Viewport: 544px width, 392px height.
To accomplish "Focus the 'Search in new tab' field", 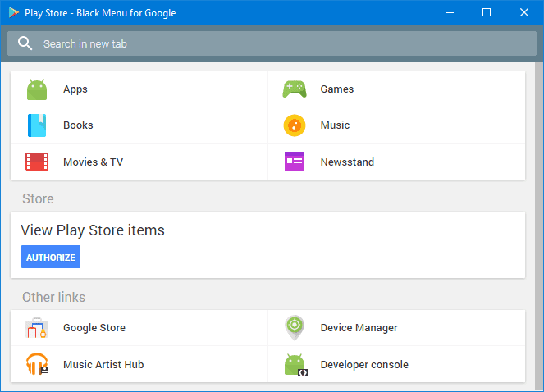I will click(x=272, y=43).
